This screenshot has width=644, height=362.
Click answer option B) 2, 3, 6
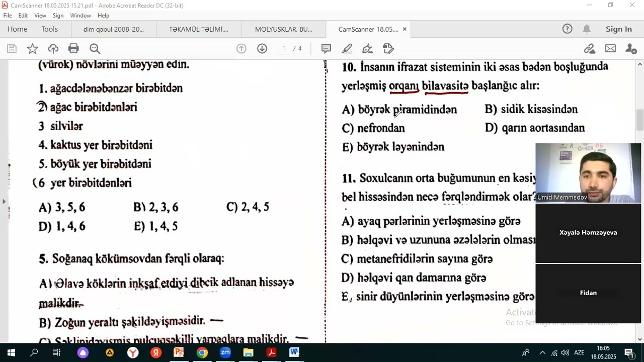155,207
